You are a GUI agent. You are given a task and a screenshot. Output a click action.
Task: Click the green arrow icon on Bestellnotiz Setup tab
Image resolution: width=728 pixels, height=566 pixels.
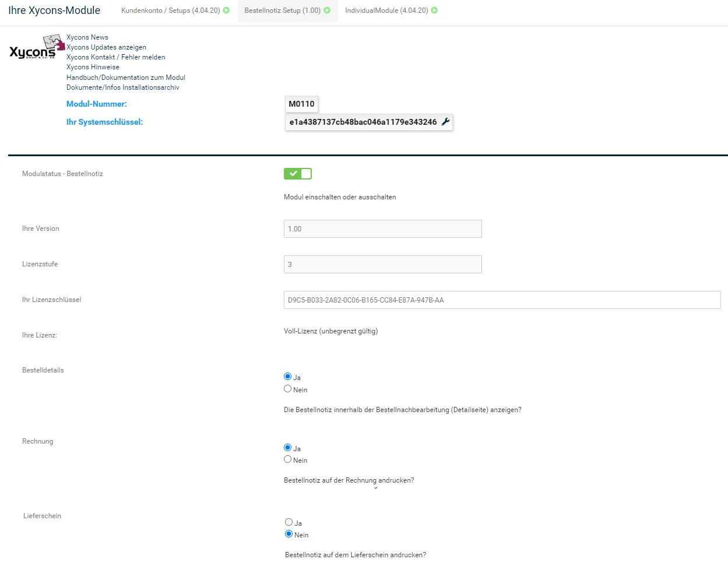tap(327, 10)
